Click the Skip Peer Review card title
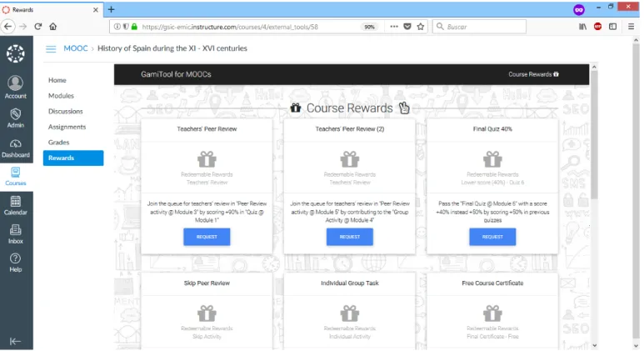Screen dimensions: 644x351 pyautogui.click(x=207, y=283)
